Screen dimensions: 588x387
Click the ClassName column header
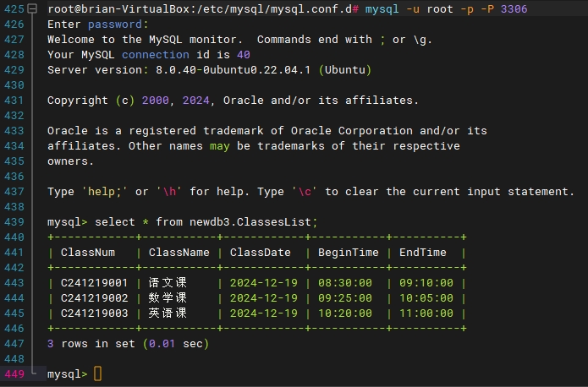tap(179, 253)
